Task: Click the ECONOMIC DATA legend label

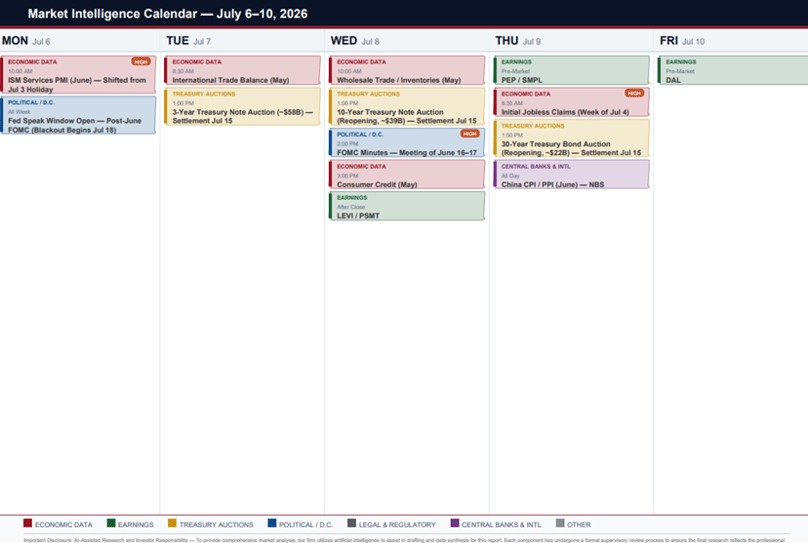Action: pyautogui.click(x=64, y=524)
